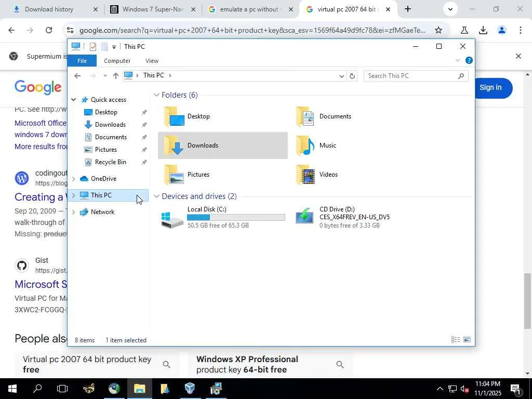Screen dimensions: 532x399
Task: Open taskbar search
Action: click(x=37, y=389)
